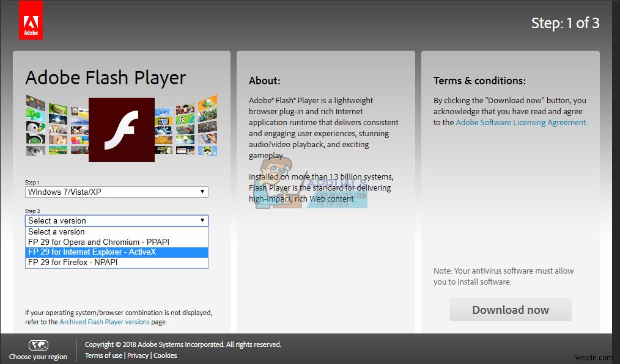This screenshot has width=620, height=364.
Task: Choose FP 29 for Opera and Chromium - PPAPI
Action: 117,242
